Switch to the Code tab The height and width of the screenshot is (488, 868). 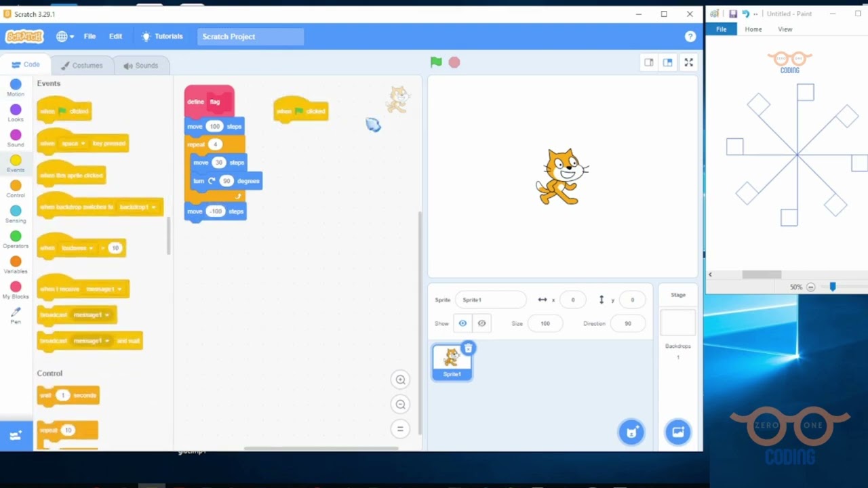(26, 65)
